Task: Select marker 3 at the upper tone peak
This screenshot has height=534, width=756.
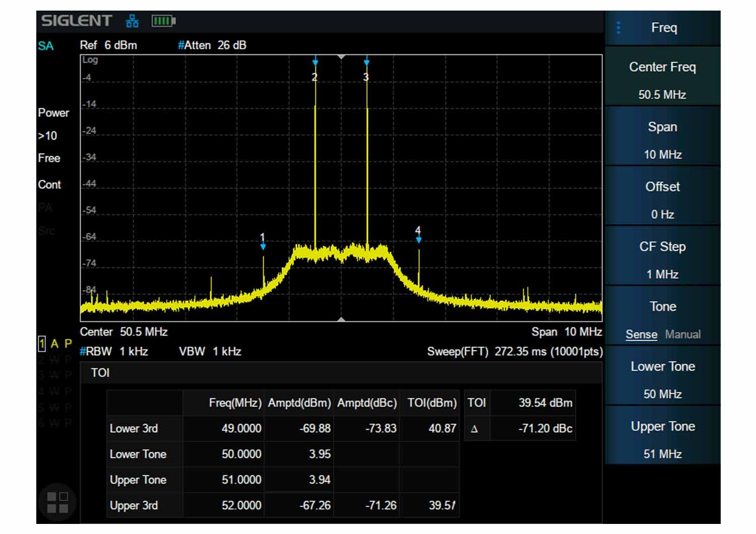Action: point(366,69)
